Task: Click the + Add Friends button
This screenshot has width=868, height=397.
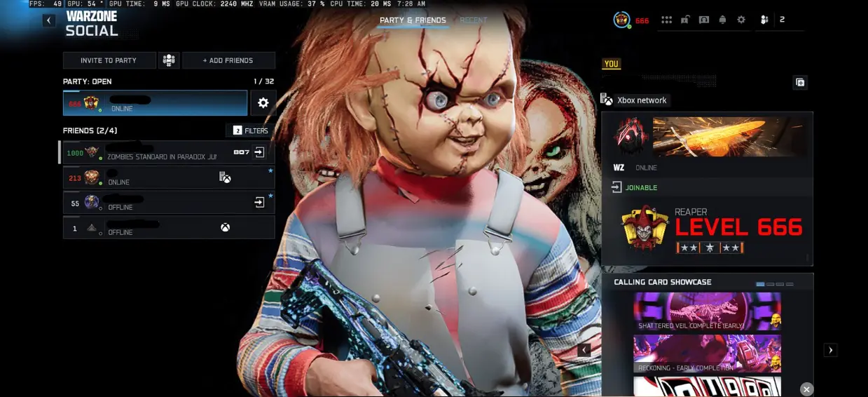Action: (x=228, y=60)
